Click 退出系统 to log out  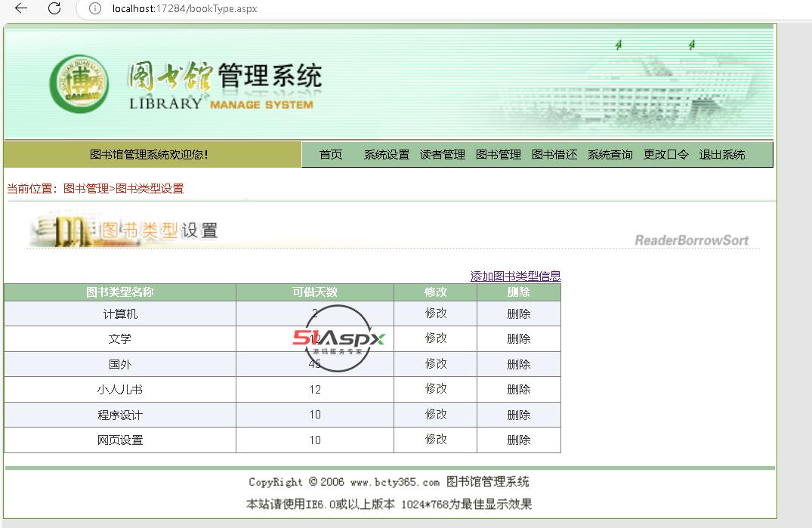721,155
